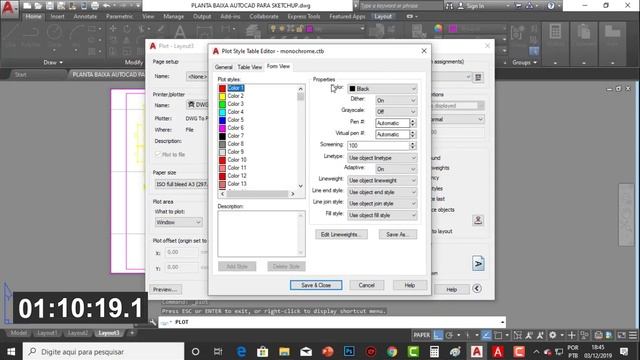
Task: Open the Line end style dropdown
Action: pyautogui.click(x=382, y=192)
